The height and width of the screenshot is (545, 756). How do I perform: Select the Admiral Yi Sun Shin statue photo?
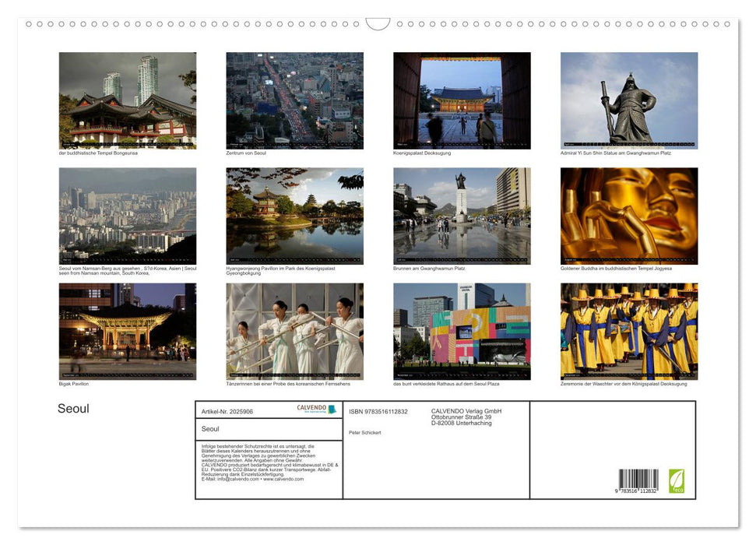click(628, 101)
